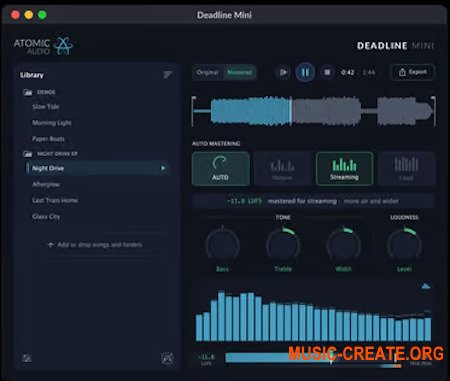Viewport: 450px width, 381px height.
Task: Select the Last Train Home song
Action: pos(55,200)
